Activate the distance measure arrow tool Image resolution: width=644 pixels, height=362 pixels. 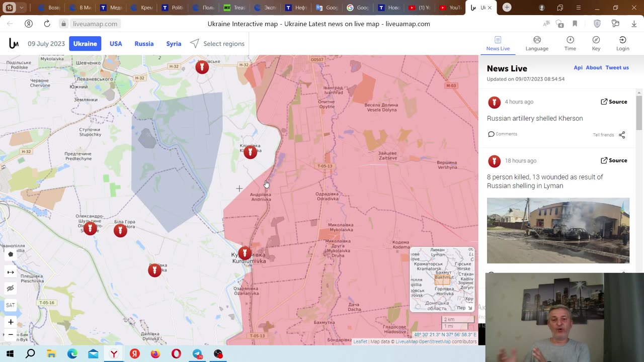point(11,272)
